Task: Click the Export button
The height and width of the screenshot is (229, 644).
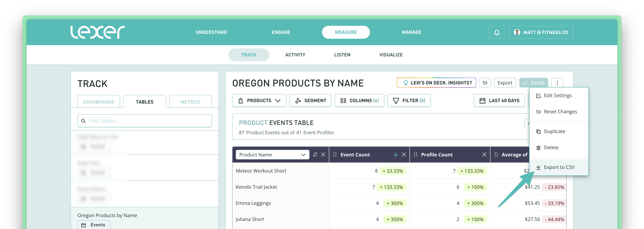Action: (505, 83)
